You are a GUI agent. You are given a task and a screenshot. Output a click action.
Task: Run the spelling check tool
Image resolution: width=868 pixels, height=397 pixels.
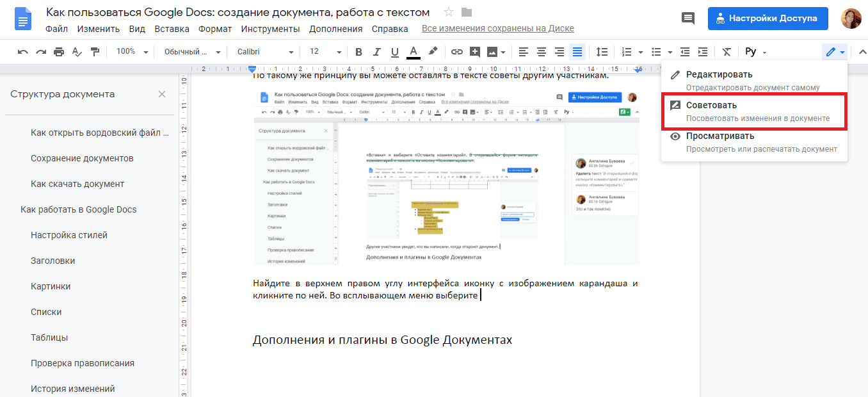coord(77,52)
